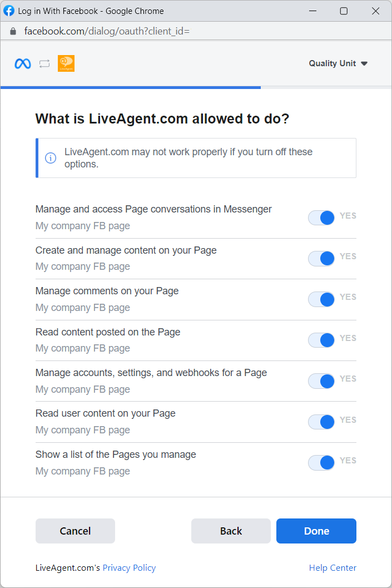Disable Read content posted on the Page
The image size is (392, 588).
(x=321, y=340)
